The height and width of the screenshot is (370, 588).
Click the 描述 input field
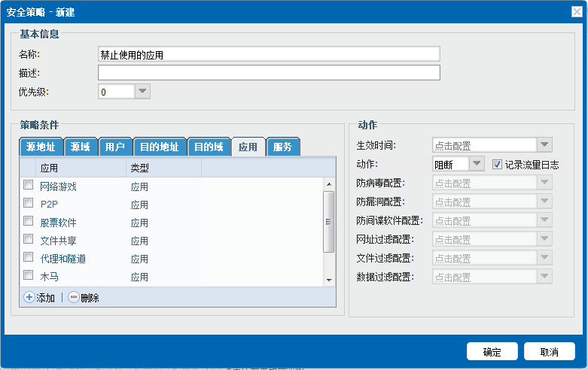(x=269, y=73)
